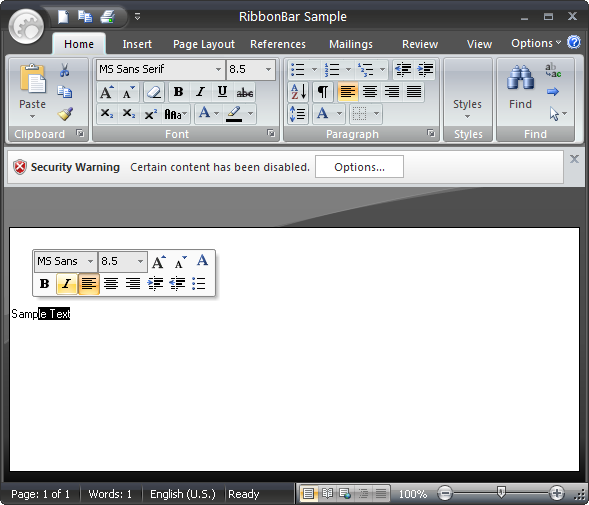Viewport: 589px width, 505px height.
Task: Click the blue Help question icon
Action: (x=574, y=42)
